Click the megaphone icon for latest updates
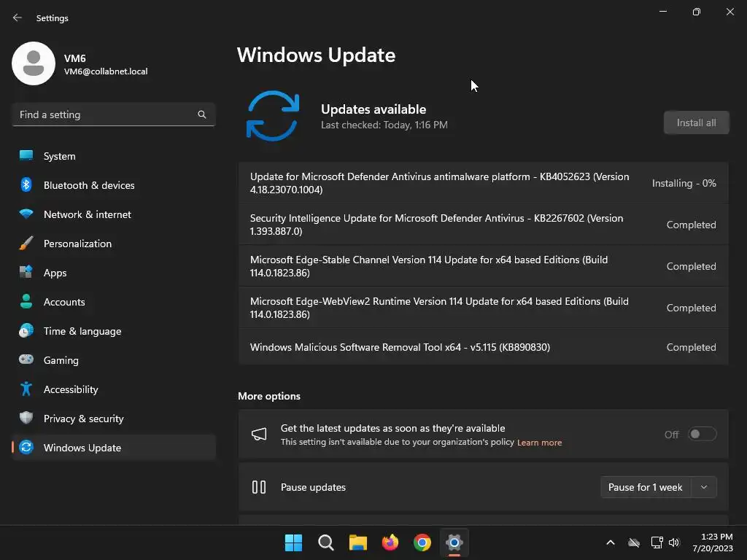 (259, 434)
